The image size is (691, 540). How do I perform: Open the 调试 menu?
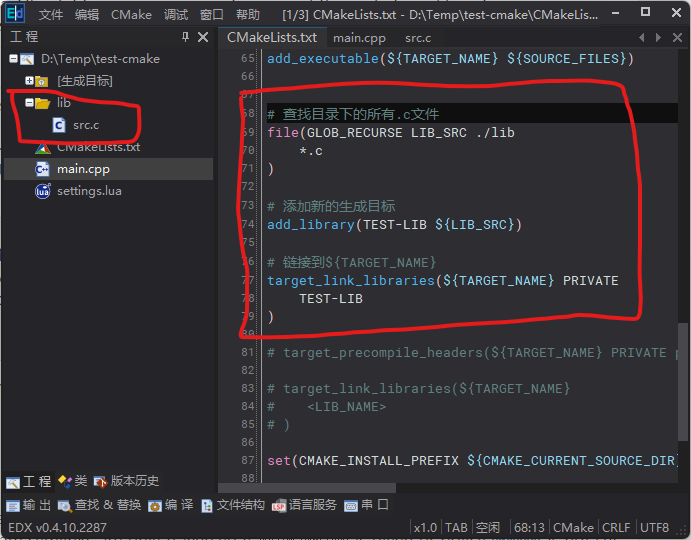click(x=176, y=15)
